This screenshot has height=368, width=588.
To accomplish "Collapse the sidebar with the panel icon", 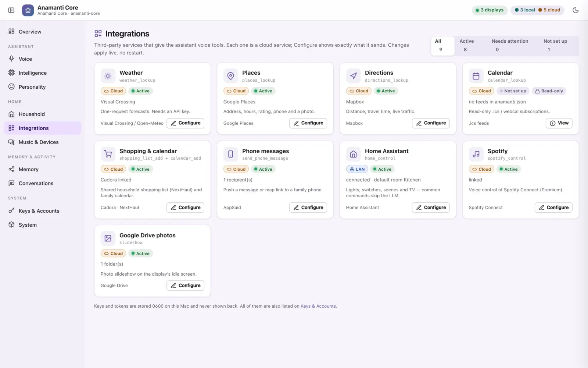I will tap(11, 10).
